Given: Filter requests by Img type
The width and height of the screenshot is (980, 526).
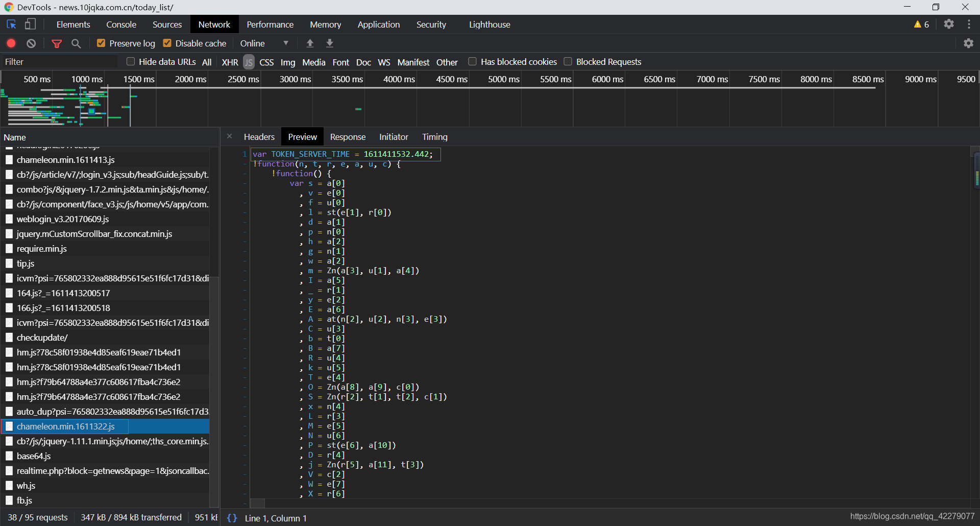Looking at the screenshot, I should (288, 62).
